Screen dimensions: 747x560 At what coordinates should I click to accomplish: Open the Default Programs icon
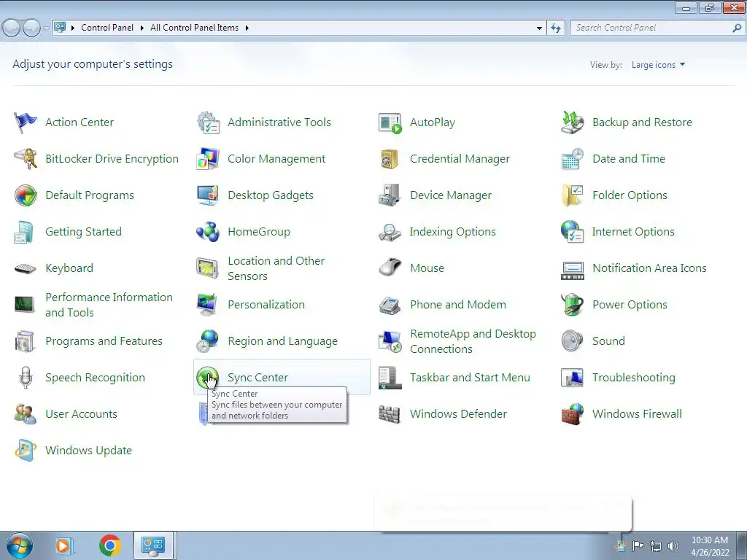pyautogui.click(x=26, y=195)
